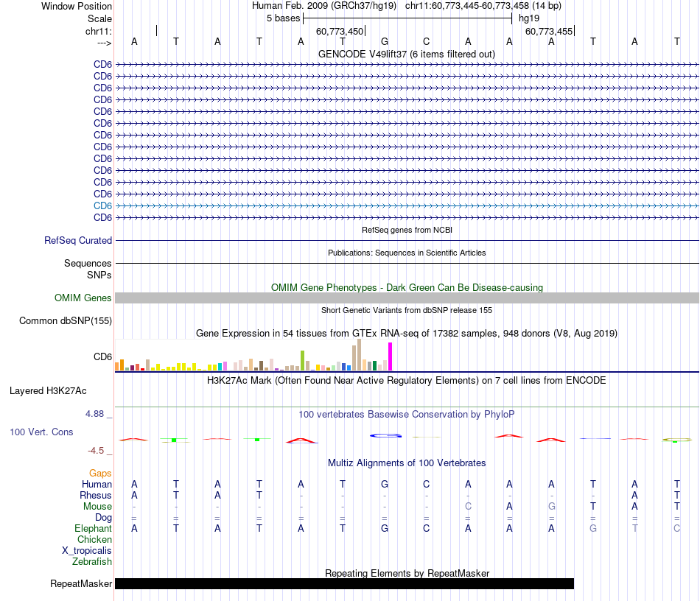Screen dimensions: 700x601
Task: Click the Scale track label
Action: (x=99, y=18)
